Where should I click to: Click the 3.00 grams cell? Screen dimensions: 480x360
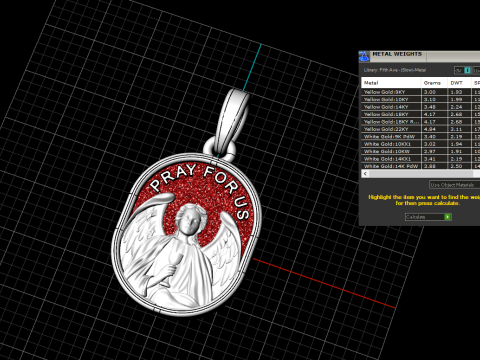(x=434, y=92)
